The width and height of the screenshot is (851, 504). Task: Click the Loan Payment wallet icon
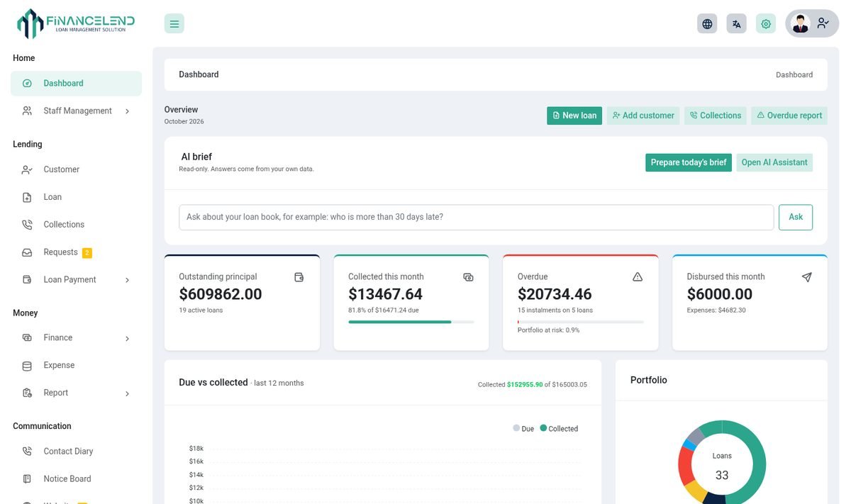click(x=27, y=279)
